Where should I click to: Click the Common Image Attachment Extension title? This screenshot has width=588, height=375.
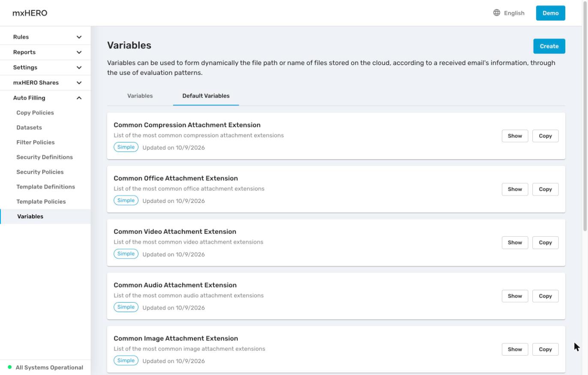click(x=176, y=338)
